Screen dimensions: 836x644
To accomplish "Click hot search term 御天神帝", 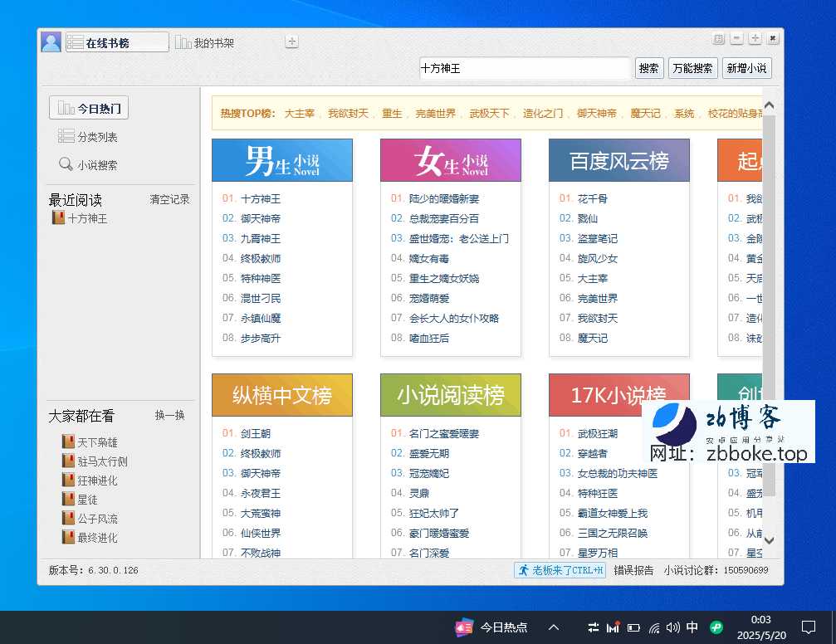I will 597,114.
